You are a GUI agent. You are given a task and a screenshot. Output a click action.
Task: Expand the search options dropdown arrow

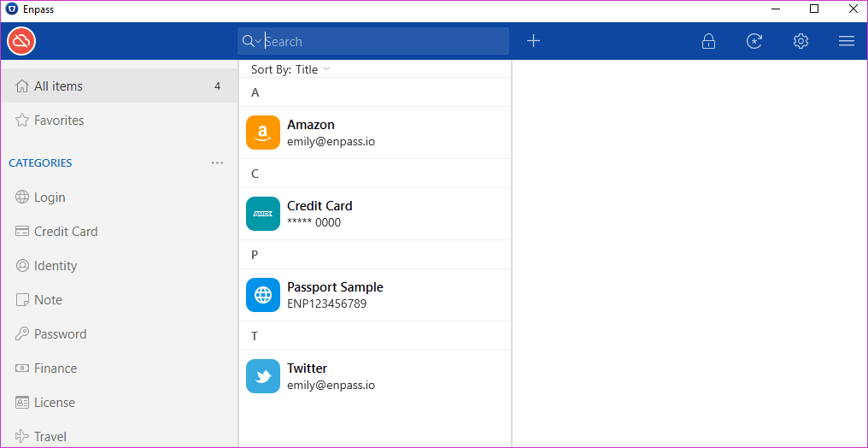[258, 42]
